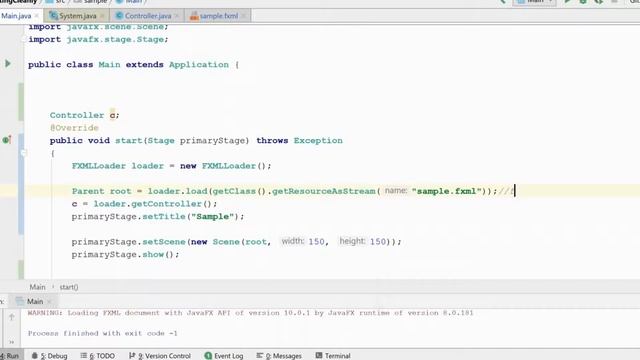Click the Stop square icon in toolbar

[614, 2]
